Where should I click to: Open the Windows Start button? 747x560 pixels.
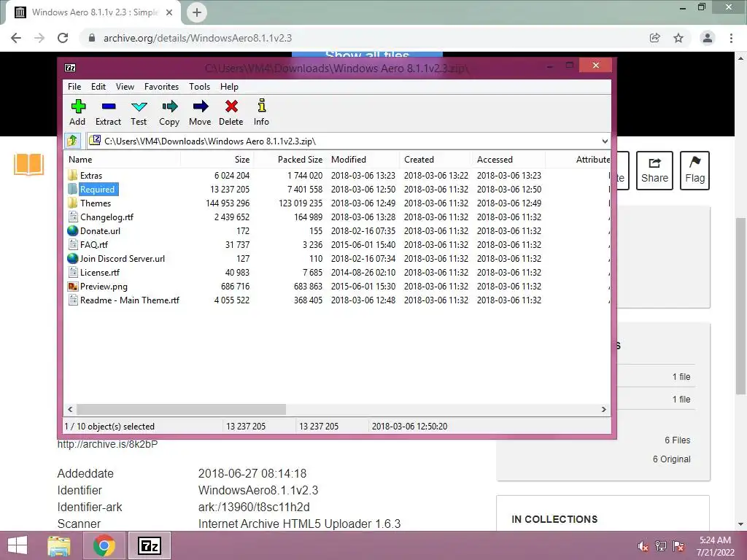(18, 545)
